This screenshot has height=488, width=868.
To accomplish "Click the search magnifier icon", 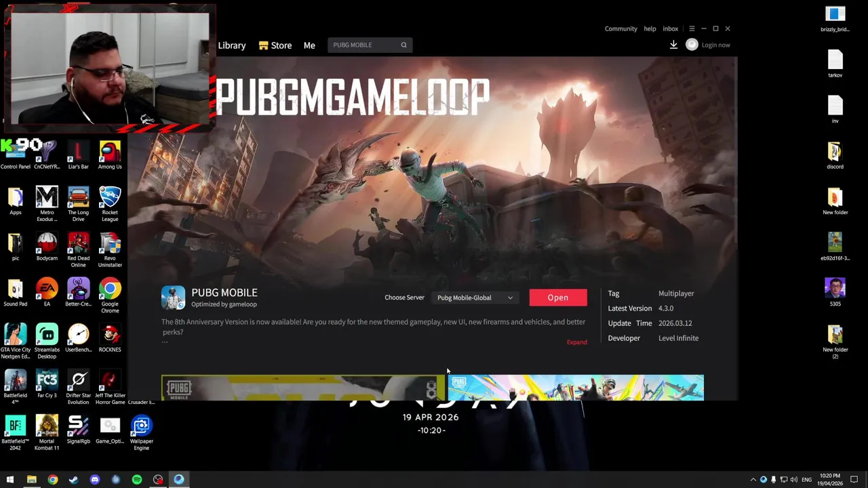I will pos(403,45).
